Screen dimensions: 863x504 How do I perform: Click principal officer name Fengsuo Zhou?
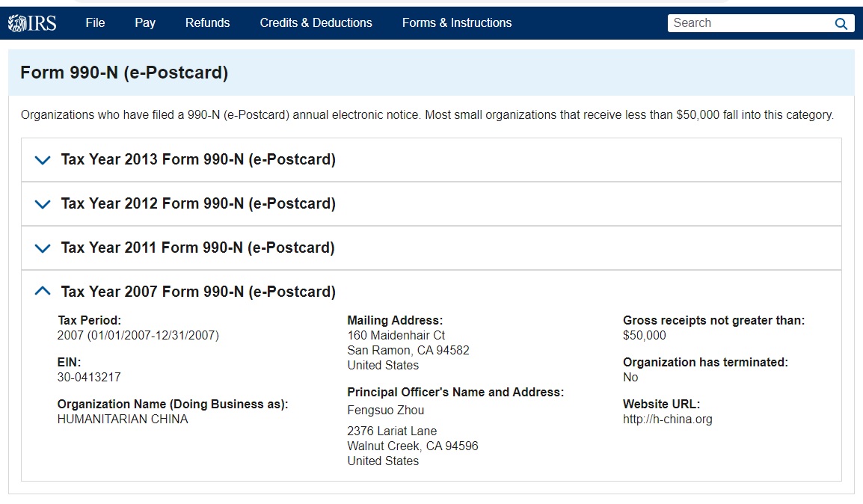pyautogui.click(x=385, y=411)
